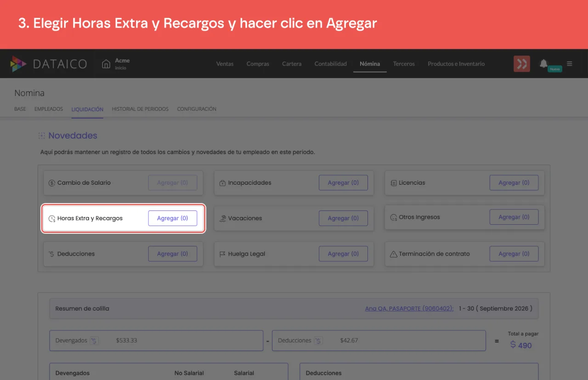Open the CONFIGURACIÓN tab
588x380 pixels.
197,109
